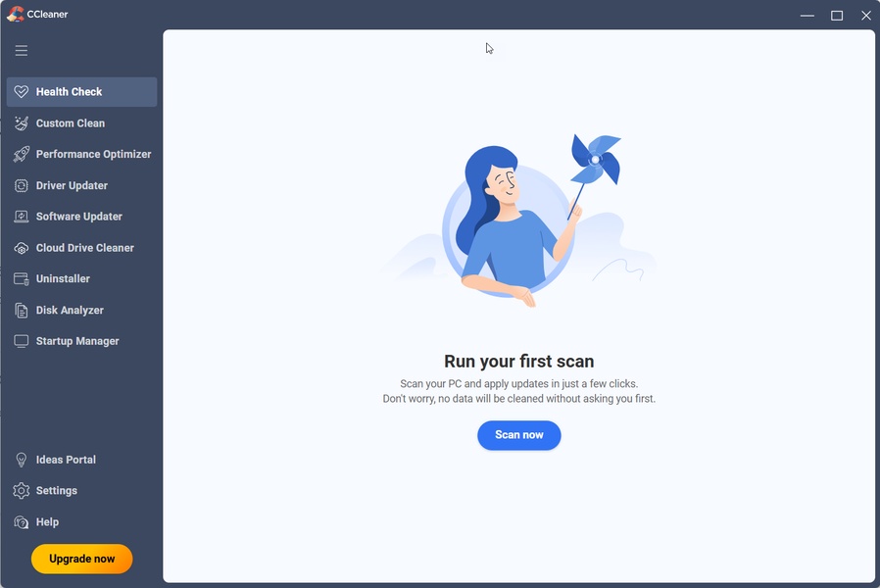Image resolution: width=880 pixels, height=588 pixels.
Task: Open the Disk Analyzer page
Action: click(82, 311)
